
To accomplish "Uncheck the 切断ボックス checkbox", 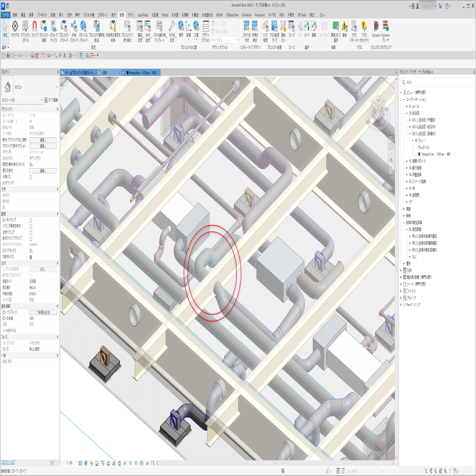I will pos(31,257).
